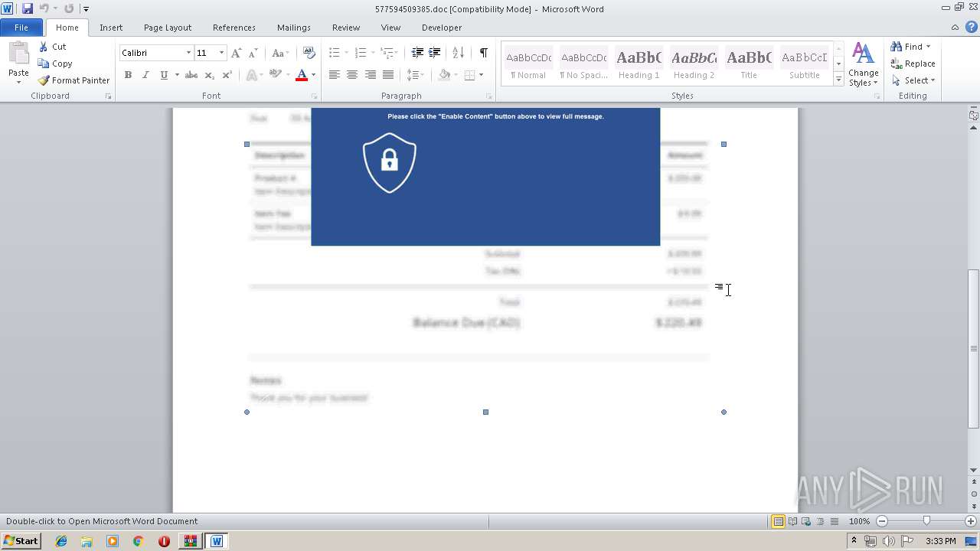Expand the Styles gallery

pos(839,80)
